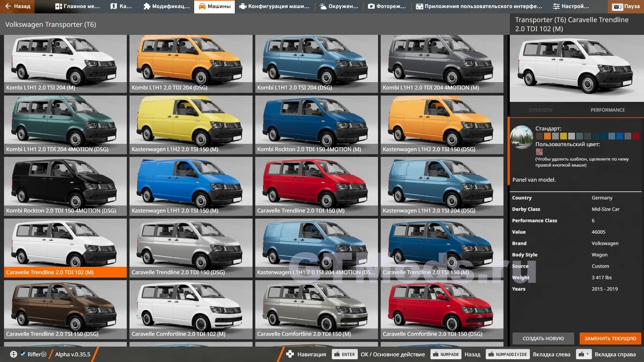The image size is (644, 362).
Task: Choose the brown standard color swatch
Action: point(539,136)
